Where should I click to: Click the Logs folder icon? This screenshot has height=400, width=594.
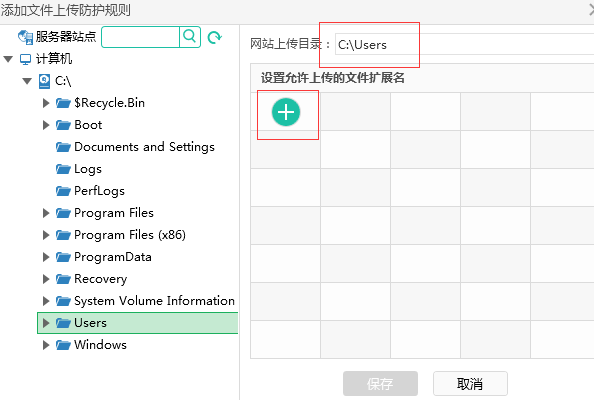(63, 169)
